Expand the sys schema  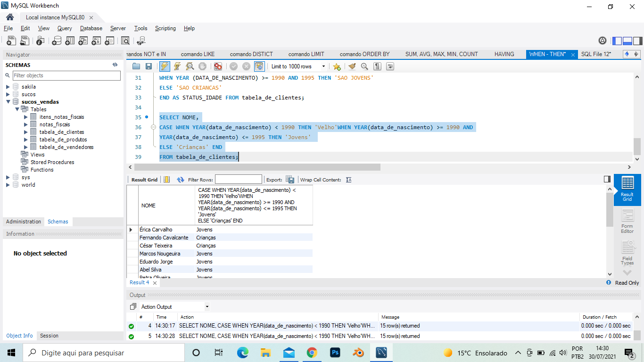point(8,177)
